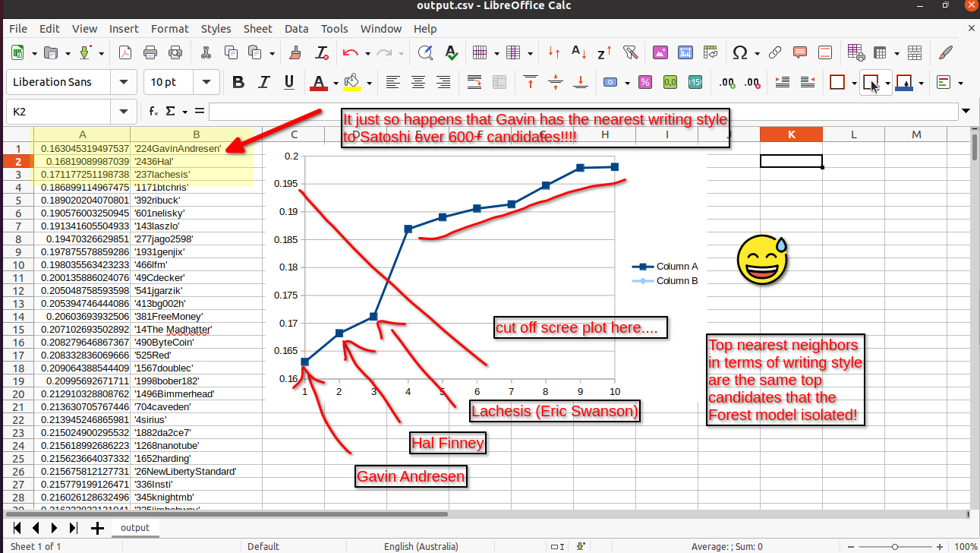Click the Sum sigma icon
Viewport: 980px width, 553px height.
171,111
